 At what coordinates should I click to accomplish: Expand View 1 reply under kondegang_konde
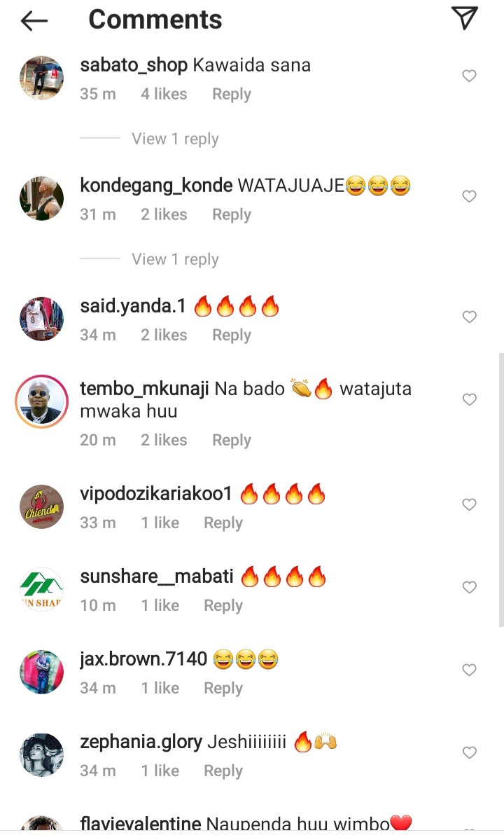(175, 259)
